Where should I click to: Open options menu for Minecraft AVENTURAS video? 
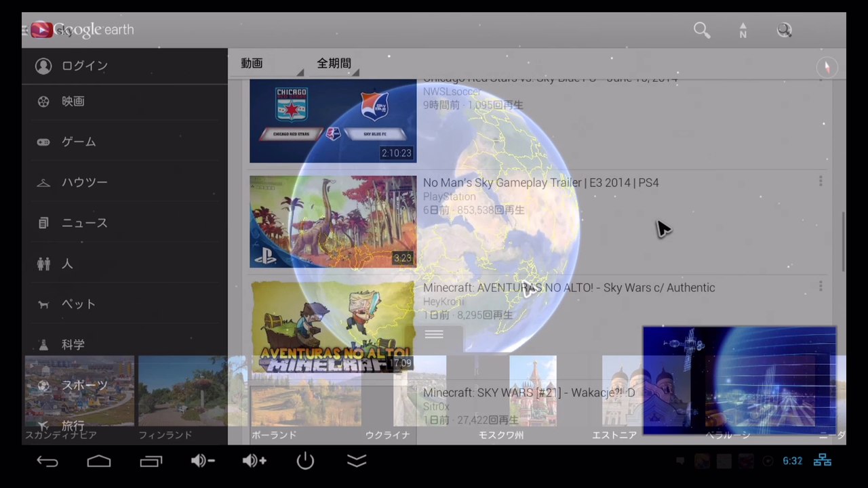pyautogui.click(x=821, y=286)
